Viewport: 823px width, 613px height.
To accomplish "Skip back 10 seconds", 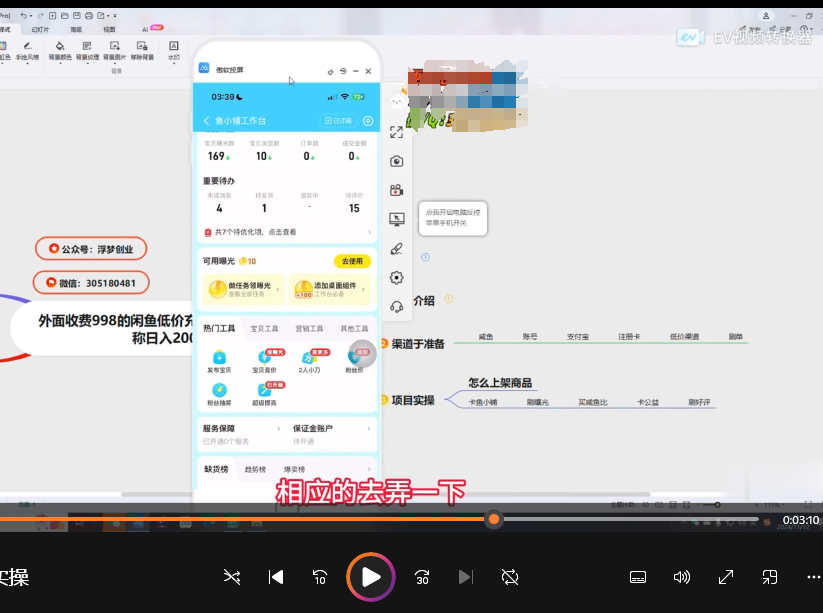I will click(319, 577).
